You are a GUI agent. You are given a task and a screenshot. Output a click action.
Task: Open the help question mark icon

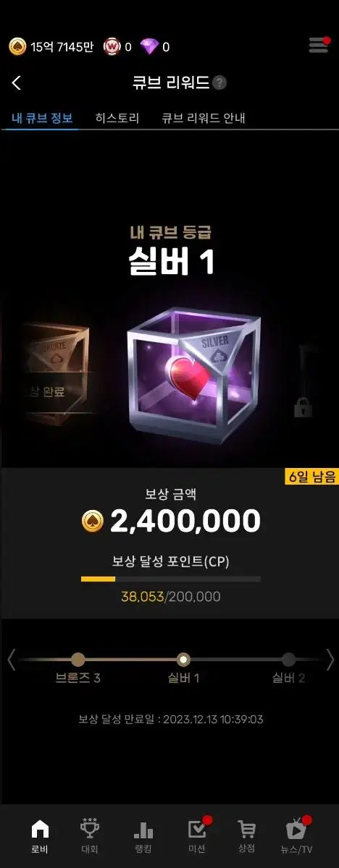(220, 83)
